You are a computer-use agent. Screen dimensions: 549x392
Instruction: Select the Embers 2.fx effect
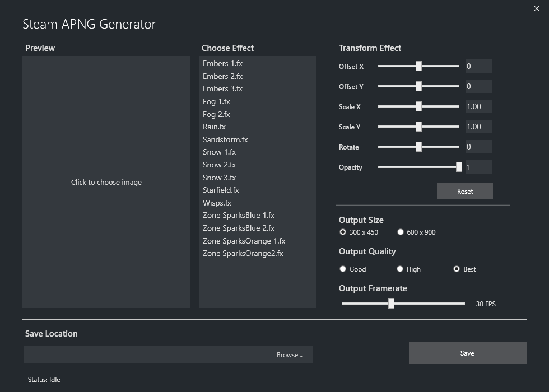coord(257,76)
